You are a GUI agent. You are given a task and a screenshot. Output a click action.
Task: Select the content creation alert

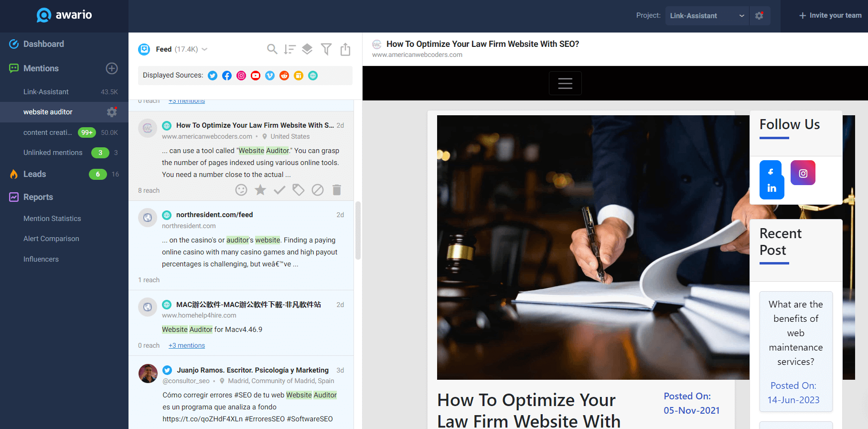tap(48, 132)
